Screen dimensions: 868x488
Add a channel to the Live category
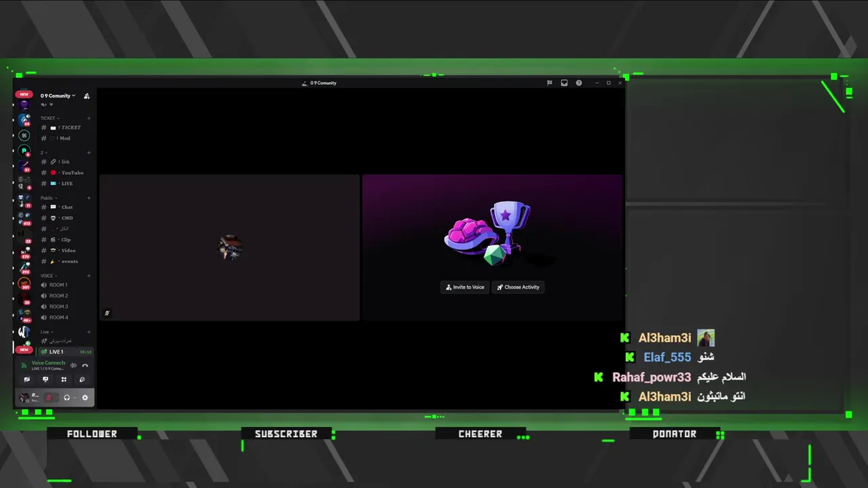click(x=89, y=332)
